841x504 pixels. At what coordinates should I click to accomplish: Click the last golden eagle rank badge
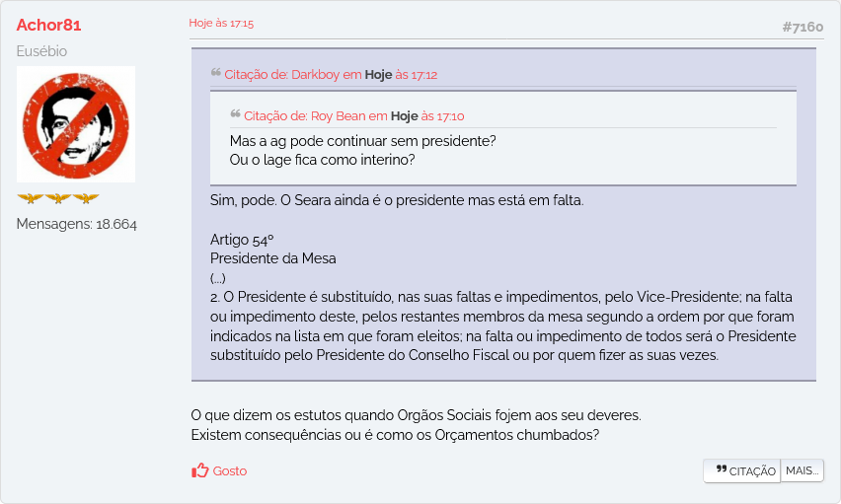86,198
